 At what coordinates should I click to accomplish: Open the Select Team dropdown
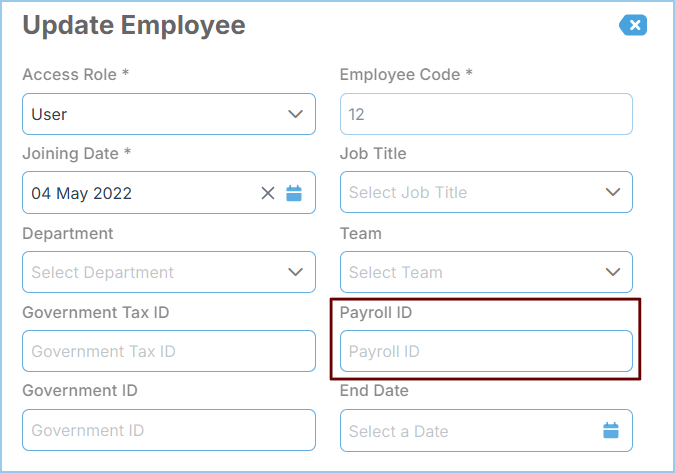[486, 272]
